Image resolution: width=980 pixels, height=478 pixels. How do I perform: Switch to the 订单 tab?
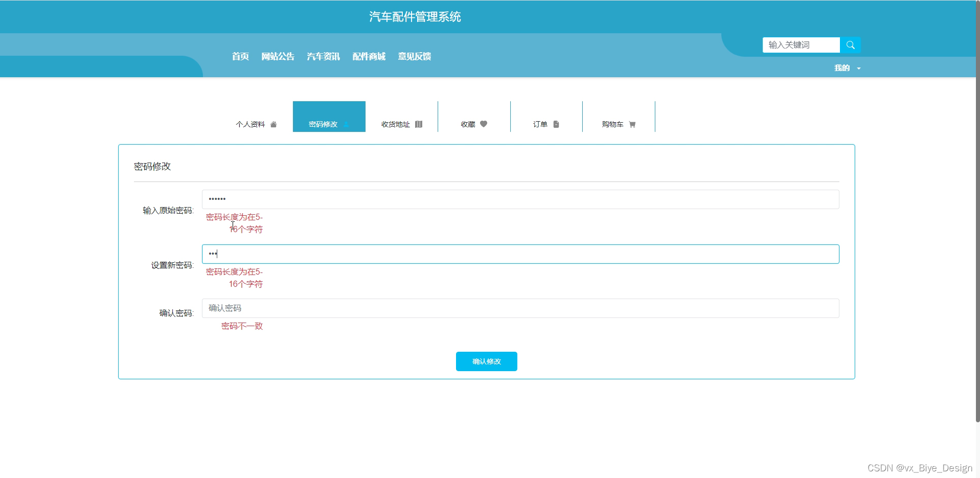546,117
